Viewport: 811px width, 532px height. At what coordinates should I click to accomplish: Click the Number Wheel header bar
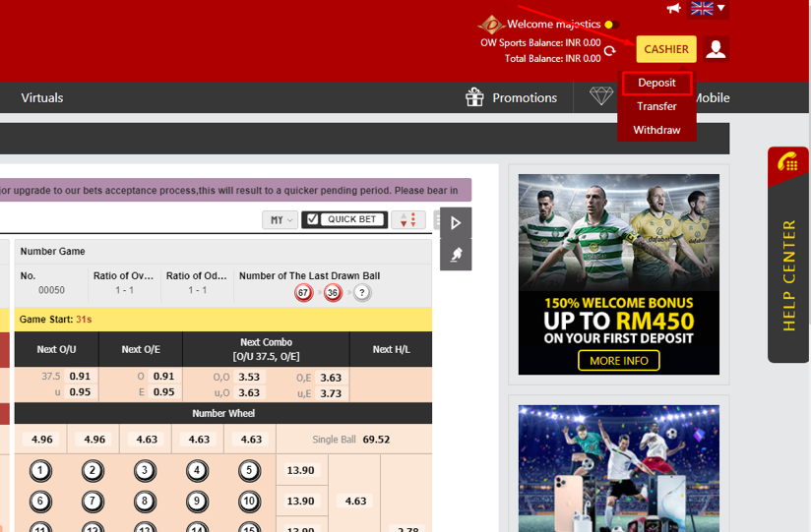223,414
